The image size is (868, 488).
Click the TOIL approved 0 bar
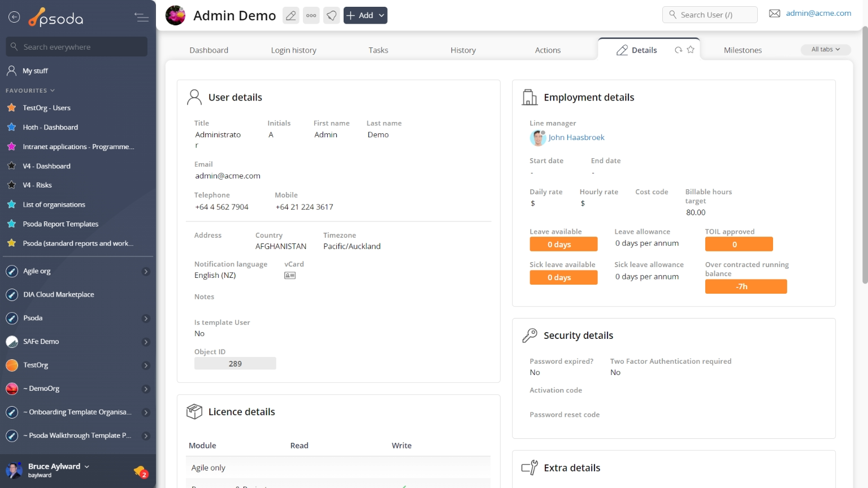pyautogui.click(x=739, y=244)
